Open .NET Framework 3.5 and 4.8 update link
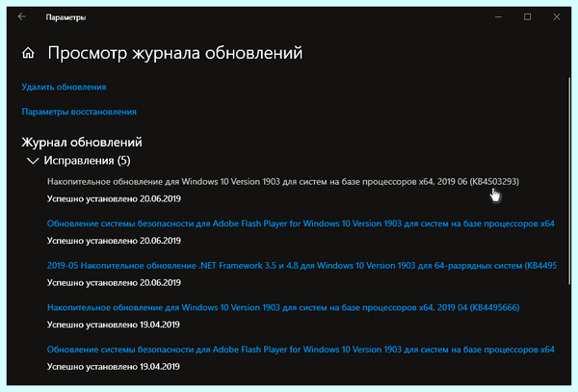The width and height of the screenshot is (578, 392). tap(302, 266)
